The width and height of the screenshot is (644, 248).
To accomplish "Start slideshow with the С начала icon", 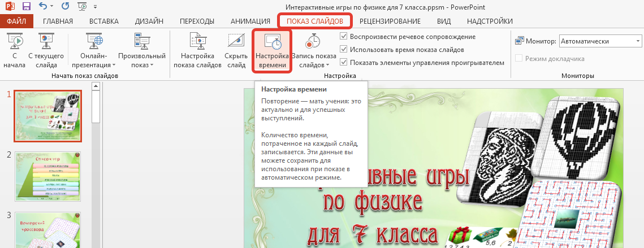I will (x=14, y=50).
